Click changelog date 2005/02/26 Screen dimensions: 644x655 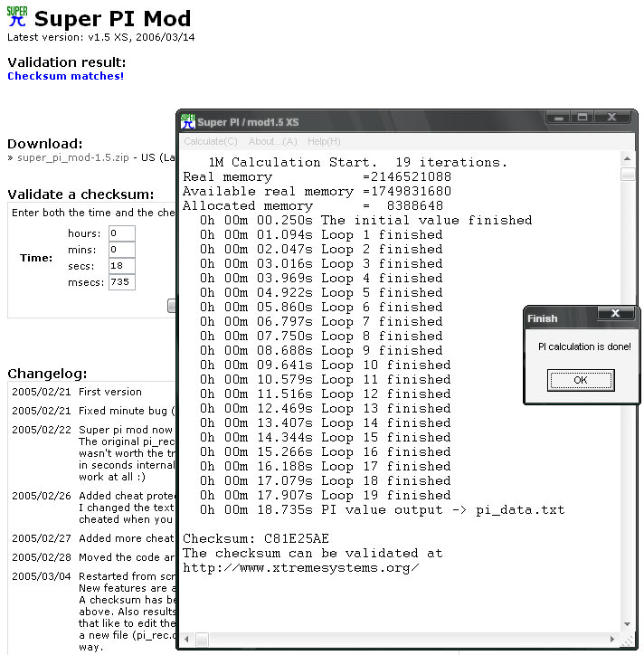point(42,496)
